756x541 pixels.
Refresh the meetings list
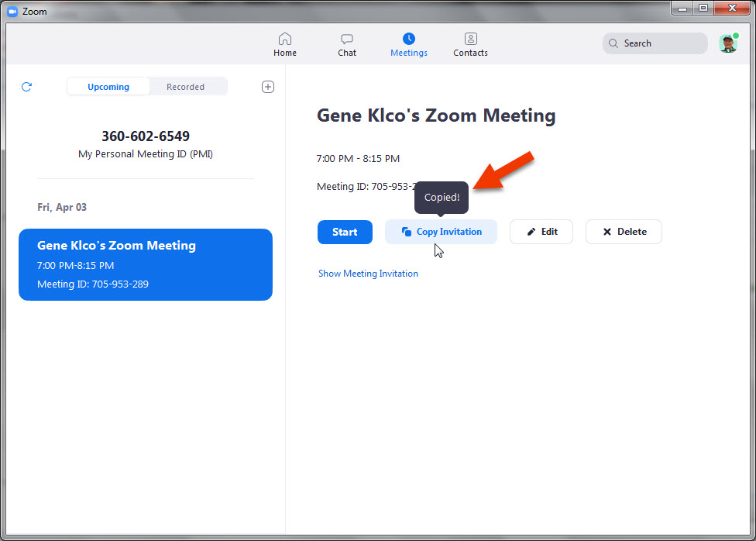pos(26,87)
